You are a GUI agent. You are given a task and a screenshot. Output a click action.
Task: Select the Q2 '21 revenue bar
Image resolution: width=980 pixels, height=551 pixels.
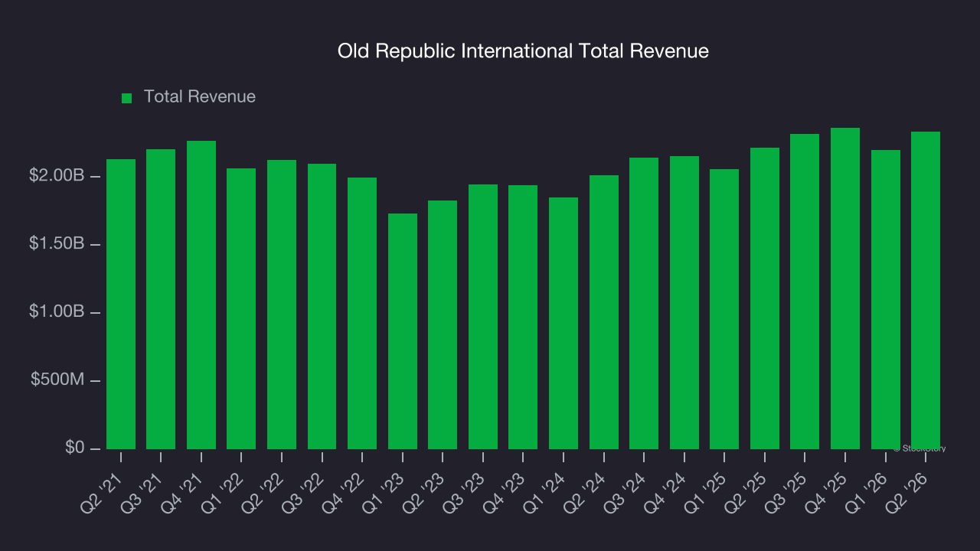(121, 304)
